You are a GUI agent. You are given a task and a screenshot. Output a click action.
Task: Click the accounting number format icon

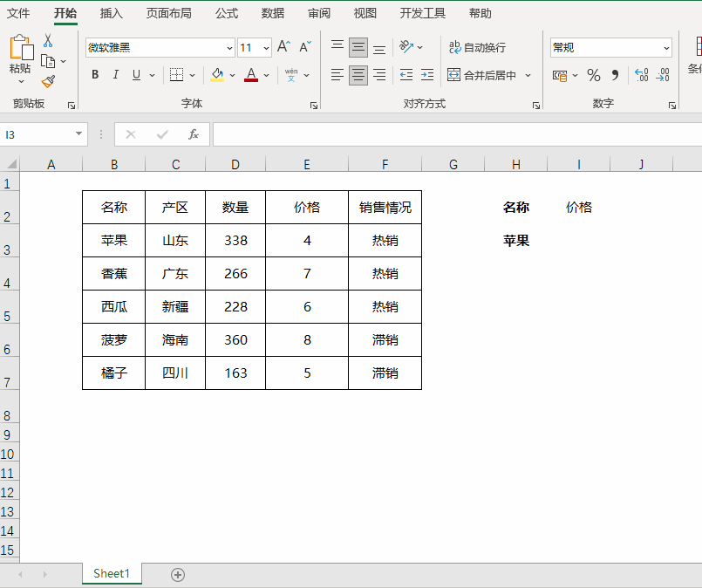pyautogui.click(x=560, y=75)
